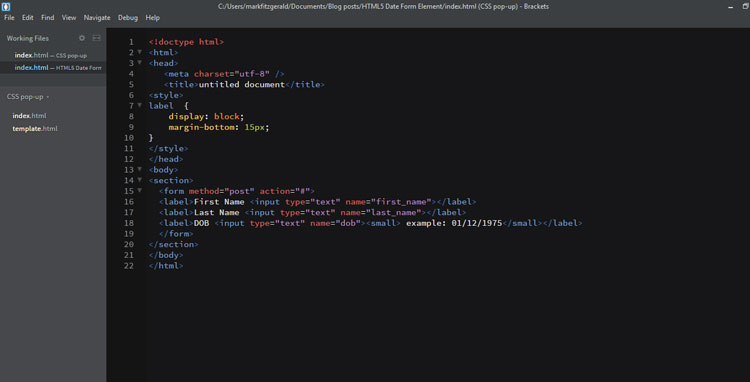Collapse the form fold on line 15
Screen dimensions: 750x382
pos(140,190)
